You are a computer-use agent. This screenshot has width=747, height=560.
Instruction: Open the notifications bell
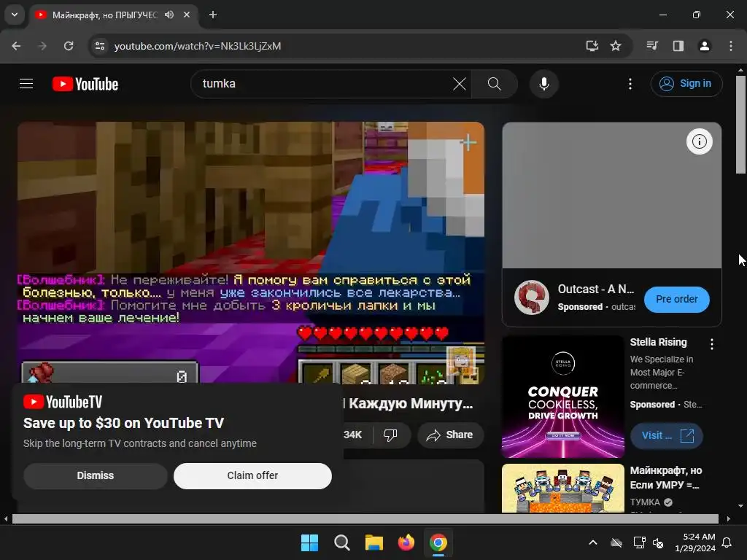point(727,542)
